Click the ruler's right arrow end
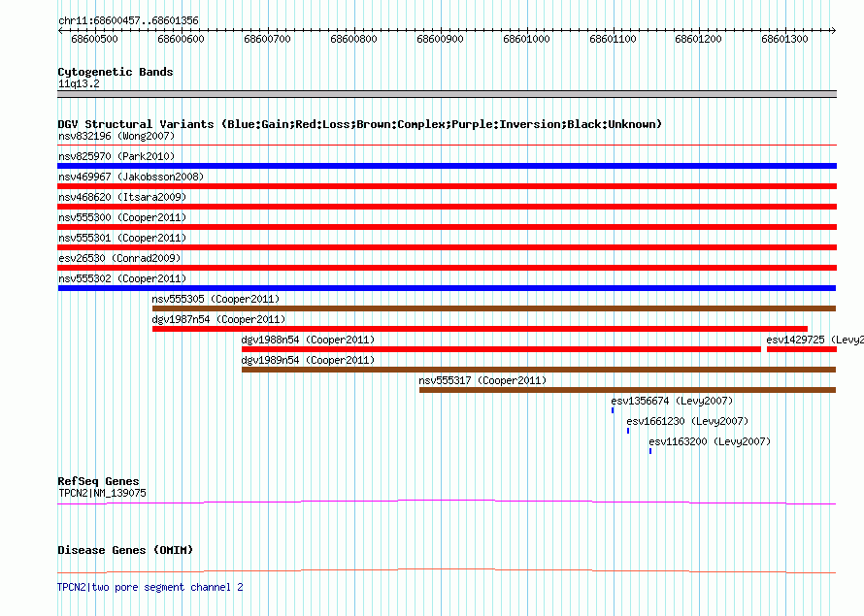The height and width of the screenshot is (616, 864). 833,31
